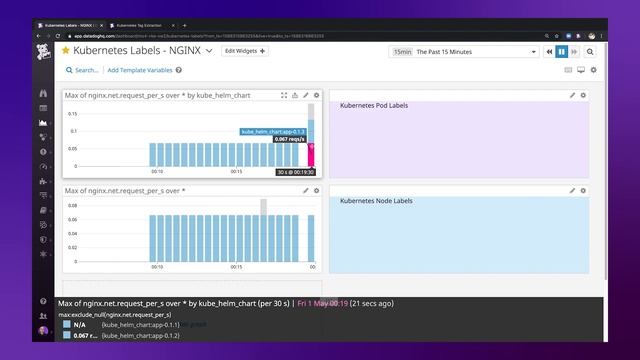
Task: Click the keyboard shortcuts icon
Action: tap(568, 70)
